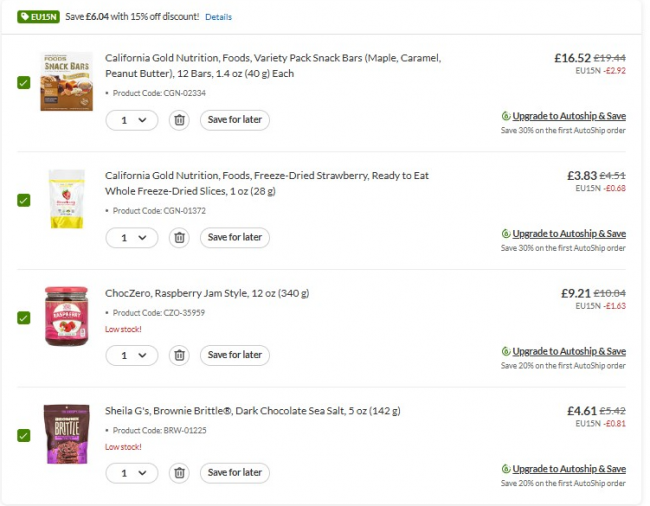Open the Brownie Brittle product thumbnail
Image resolution: width=650 pixels, height=506 pixels.
pyautogui.click(x=67, y=433)
